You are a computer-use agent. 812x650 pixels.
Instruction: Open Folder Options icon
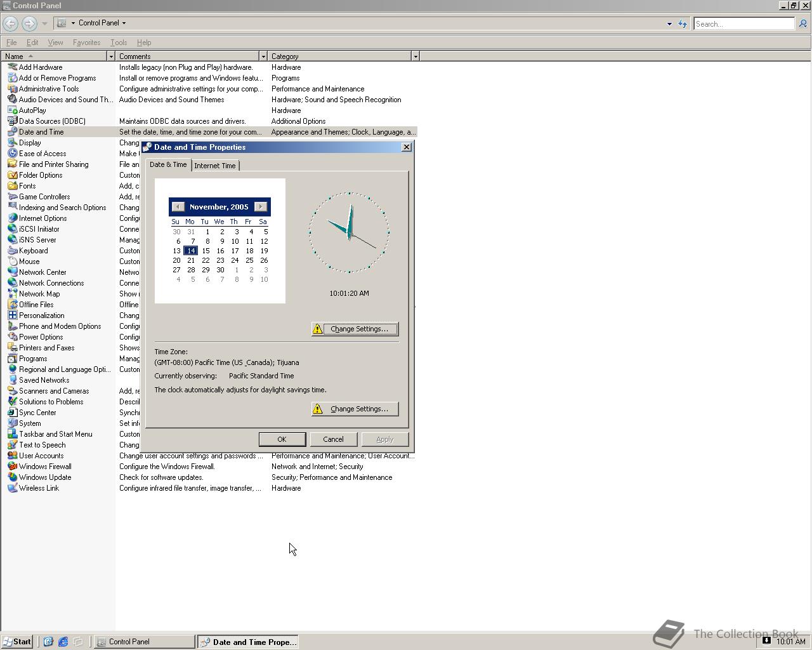pos(12,175)
